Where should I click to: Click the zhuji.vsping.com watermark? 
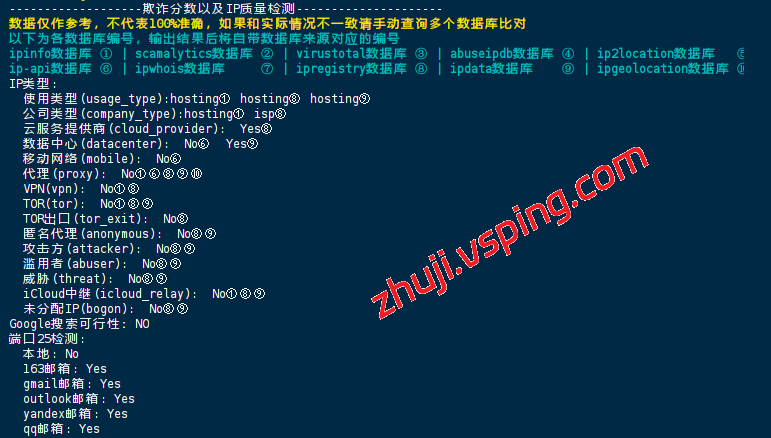pos(510,232)
